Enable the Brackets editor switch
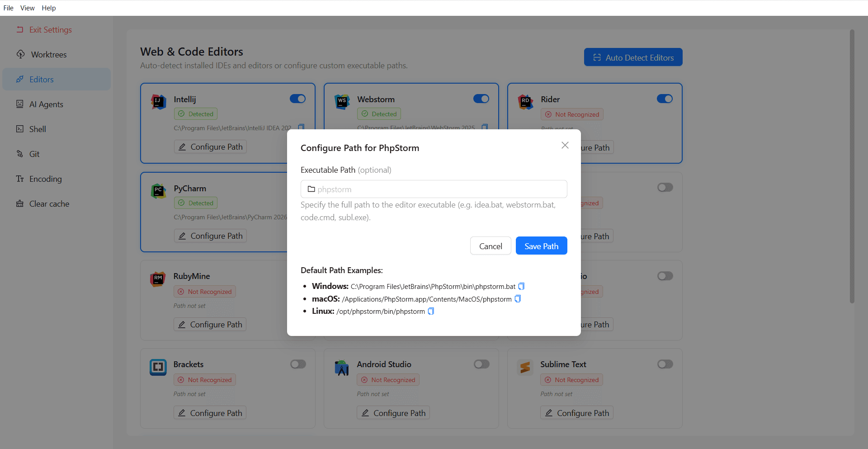 click(298, 364)
